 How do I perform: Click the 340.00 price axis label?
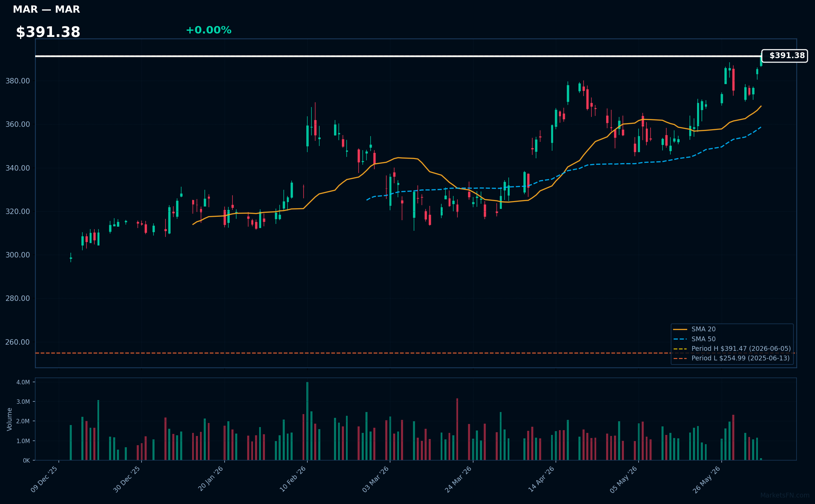click(17, 168)
